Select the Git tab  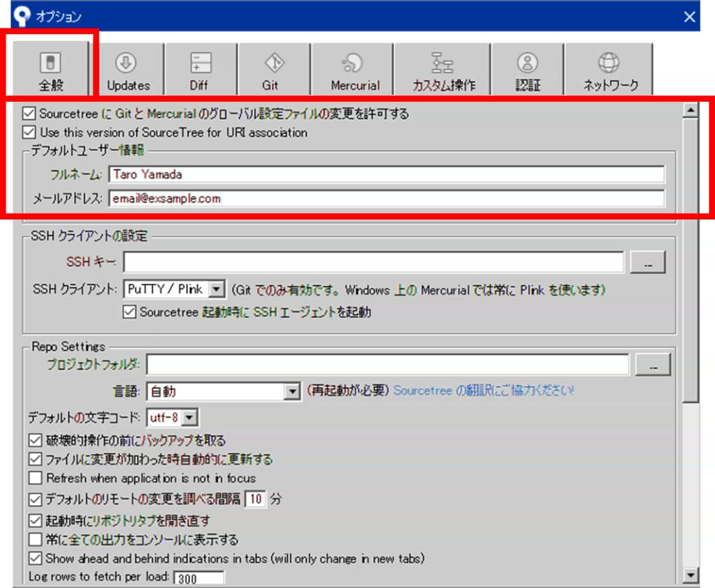(274, 70)
